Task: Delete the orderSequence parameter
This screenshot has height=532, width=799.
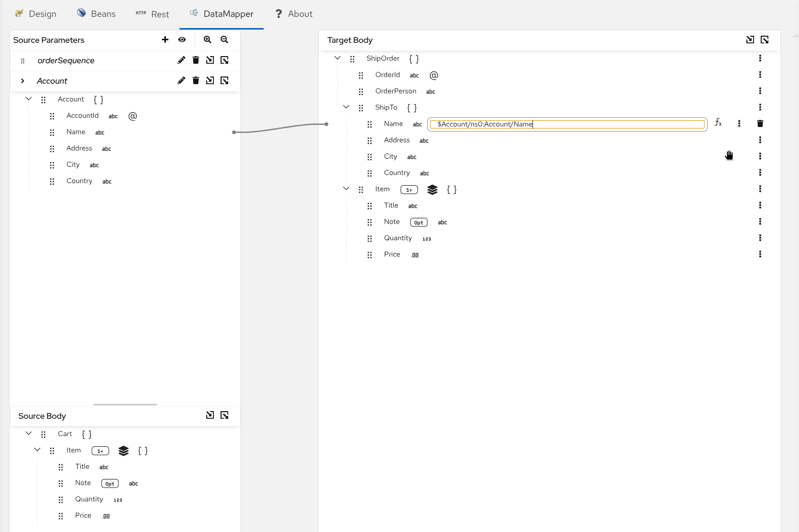Action: coord(196,60)
